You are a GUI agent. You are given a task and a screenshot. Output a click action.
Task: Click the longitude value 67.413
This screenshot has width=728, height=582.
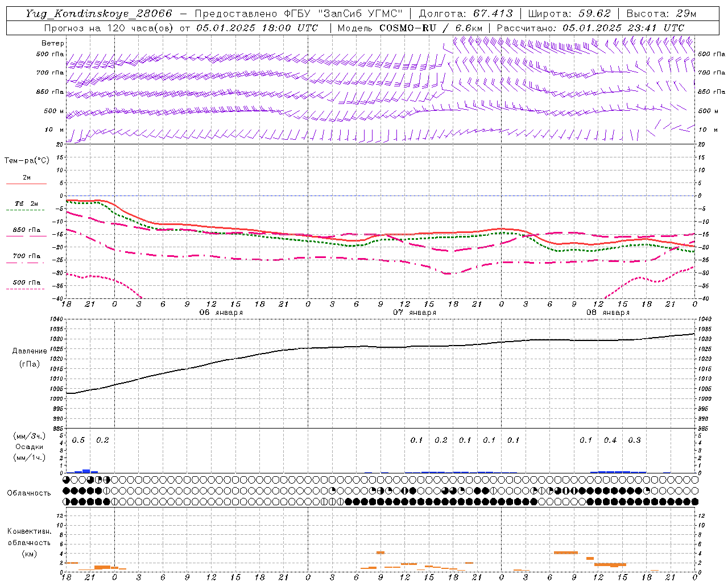tap(493, 14)
